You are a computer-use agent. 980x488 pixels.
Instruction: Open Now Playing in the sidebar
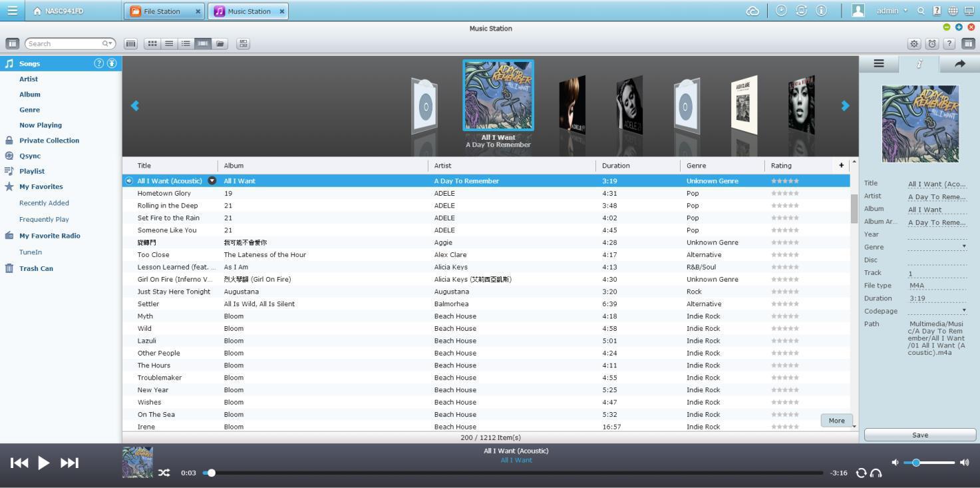tap(41, 125)
